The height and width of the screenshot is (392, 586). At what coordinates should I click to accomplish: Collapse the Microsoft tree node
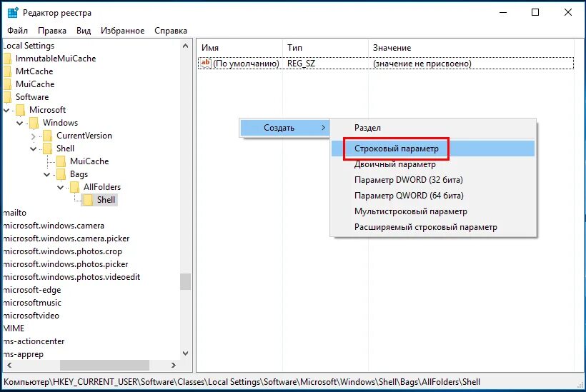(x=6, y=110)
